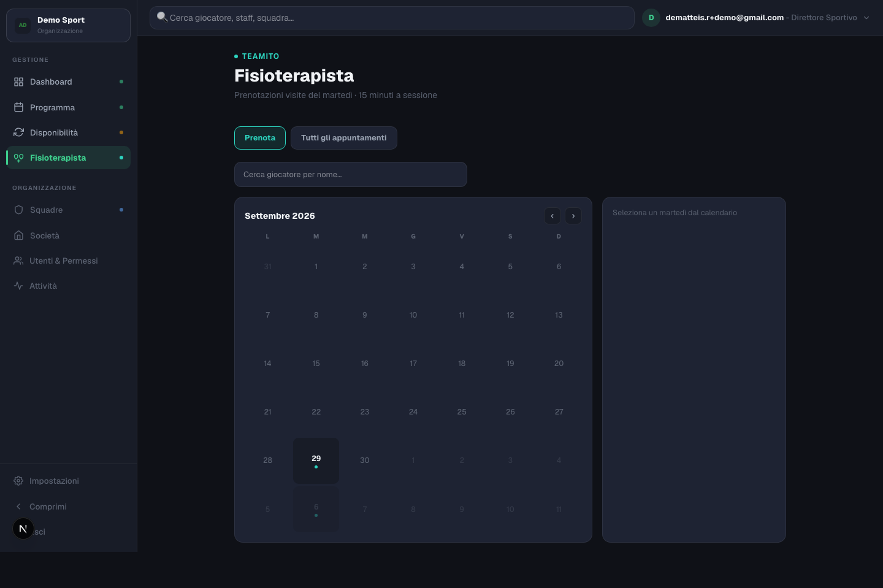This screenshot has height=588, width=883.
Task: Click the Direttore Sportivo role label
Action: point(824,18)
